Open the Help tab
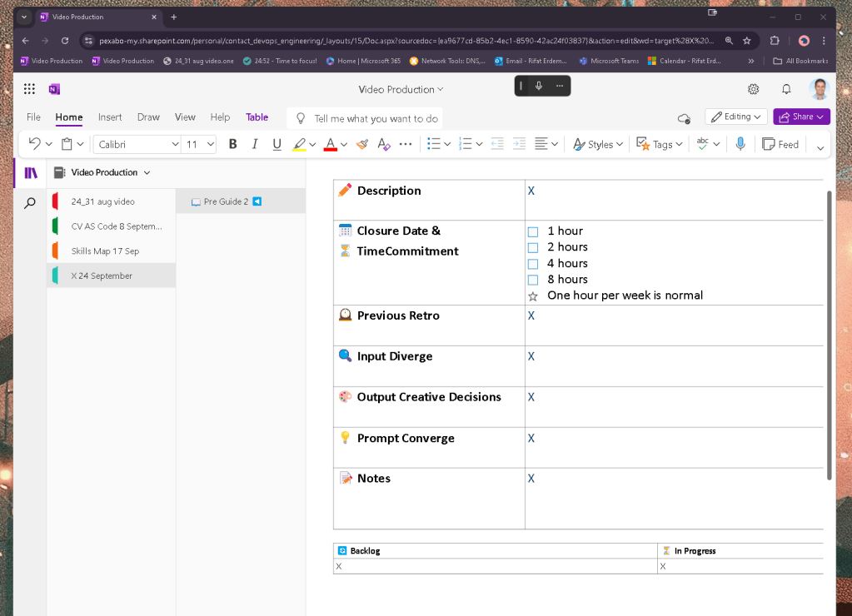This screenshot has width=852, height=616. point(220,117)
